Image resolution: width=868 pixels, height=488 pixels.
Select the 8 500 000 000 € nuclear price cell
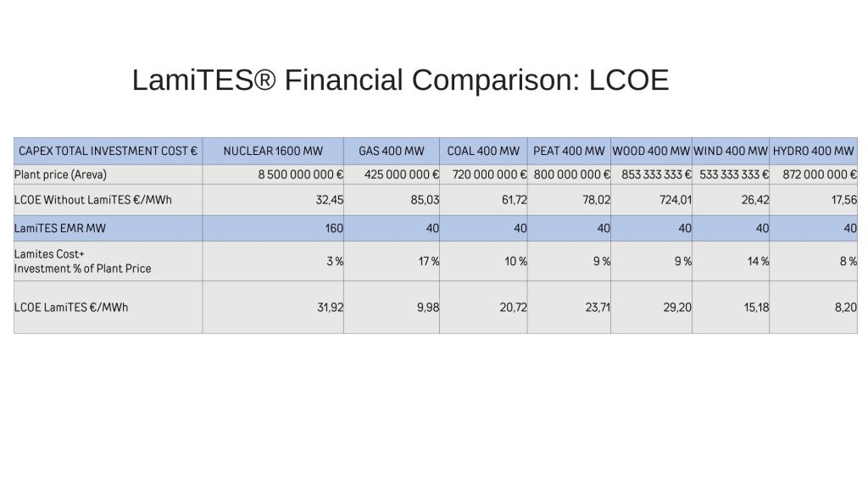click(301, 175)
